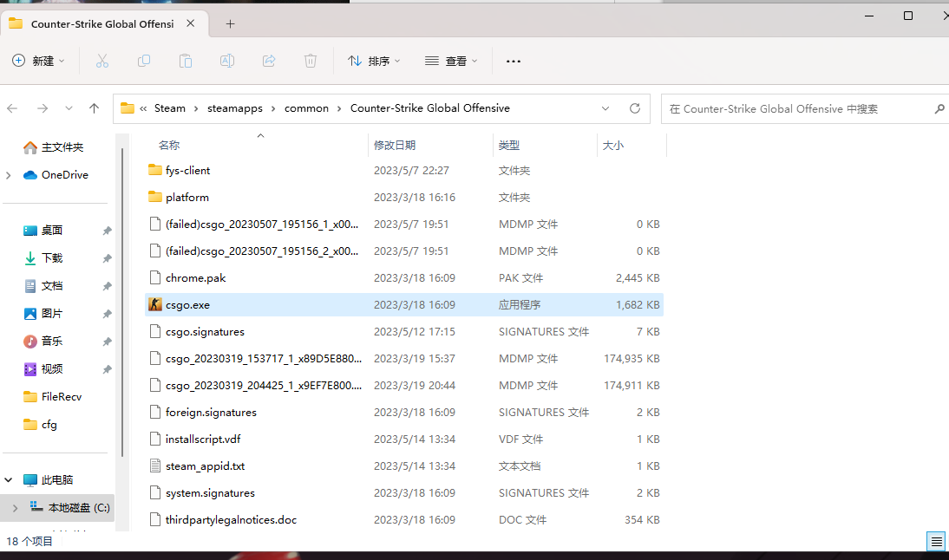The image size is (949, 560).
Task: Click the steamapps breadcrumb segment
Action: (235, 108)
